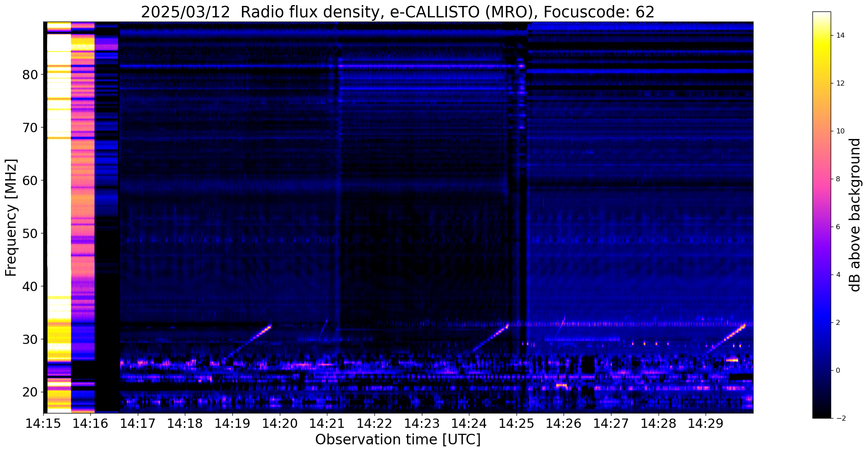This screenshot has height=452, width=868.
Task: Click the 40 MHz frequency tick label
Action: (30, 286)
